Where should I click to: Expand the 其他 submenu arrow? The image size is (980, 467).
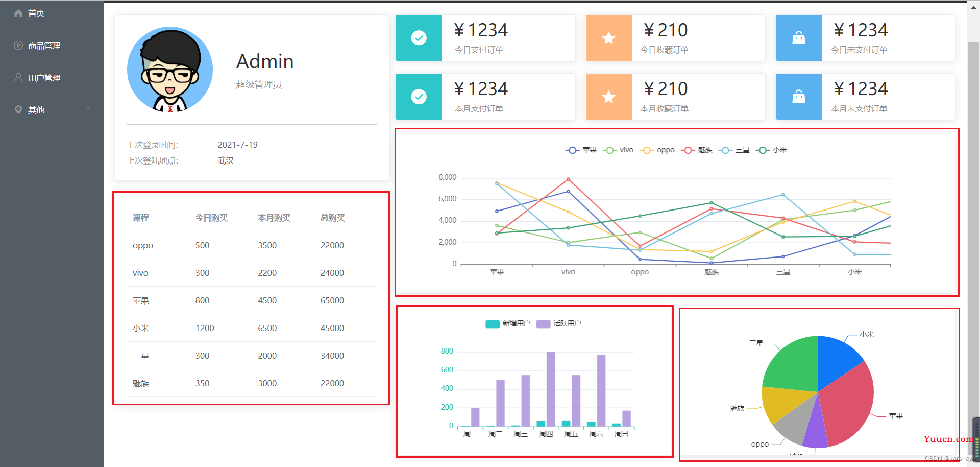(x=89, y=108)
